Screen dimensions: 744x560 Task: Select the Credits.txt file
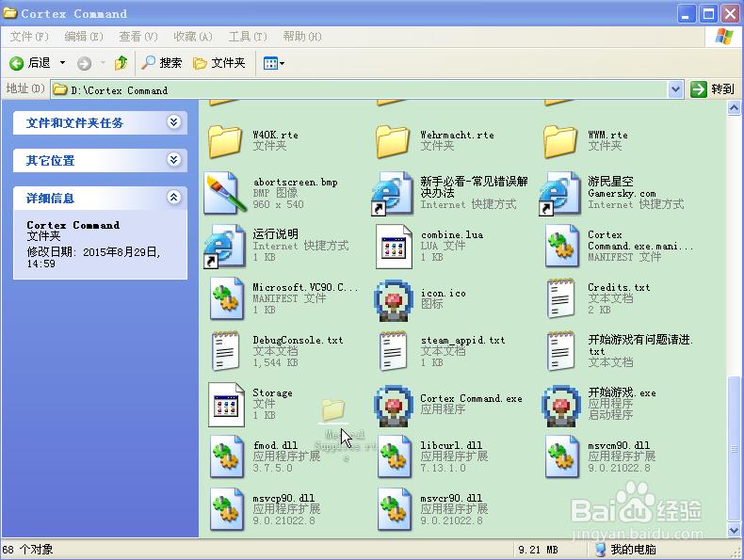point(562,299)
